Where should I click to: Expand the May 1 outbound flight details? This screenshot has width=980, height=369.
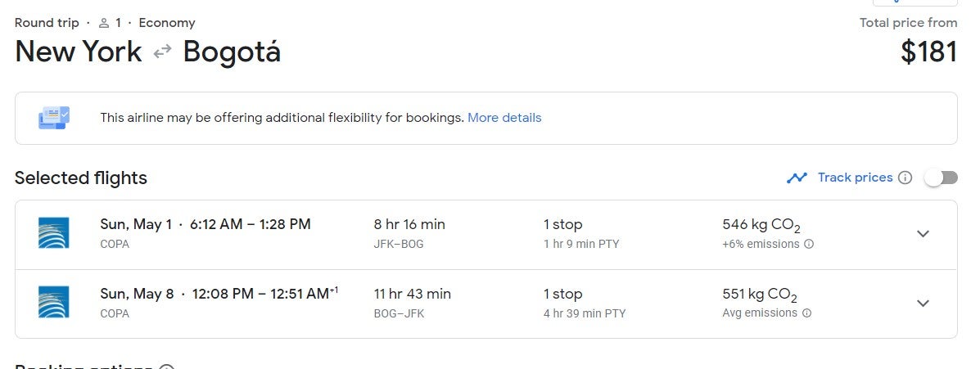tap(924, 233)
